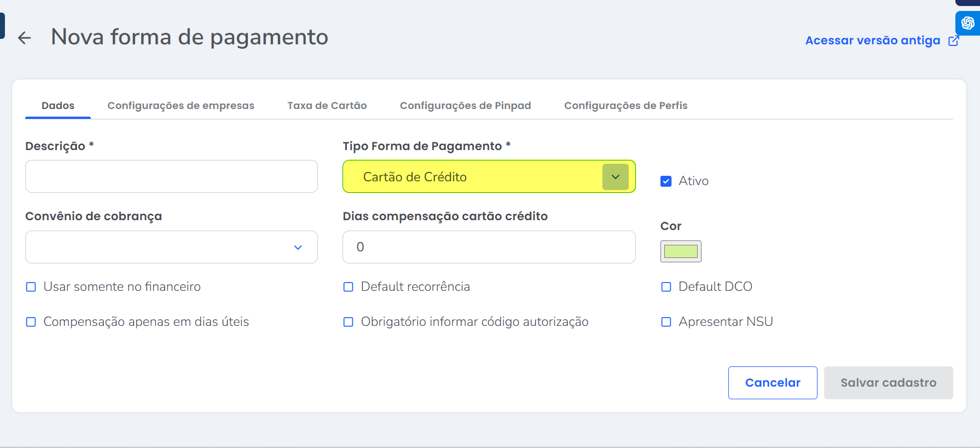This screenshot has height=448, width=980.
Task: Check Default recorrência option
Action: pos(349,287)
